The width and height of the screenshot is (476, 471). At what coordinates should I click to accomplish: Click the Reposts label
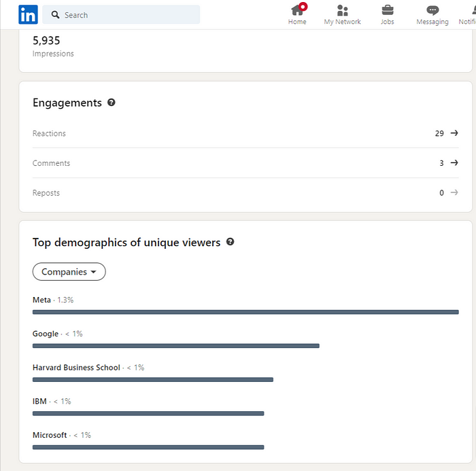46,193
